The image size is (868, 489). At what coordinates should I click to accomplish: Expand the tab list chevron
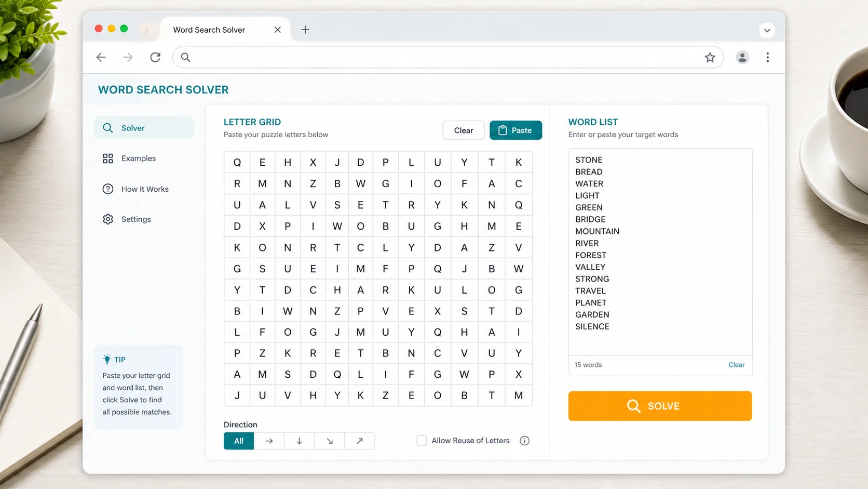pyautogui.click(x=767, y=30)
